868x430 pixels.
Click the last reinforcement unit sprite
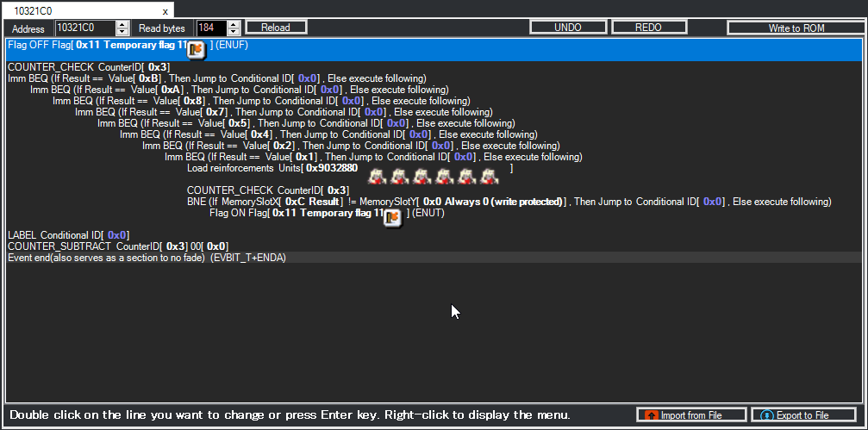[489, 176]
